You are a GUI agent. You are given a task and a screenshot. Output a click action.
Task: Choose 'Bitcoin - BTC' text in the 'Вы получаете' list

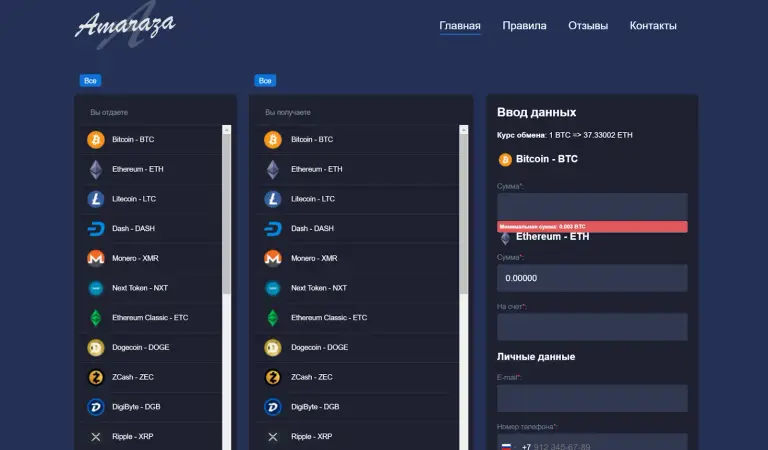click(312, 140)
